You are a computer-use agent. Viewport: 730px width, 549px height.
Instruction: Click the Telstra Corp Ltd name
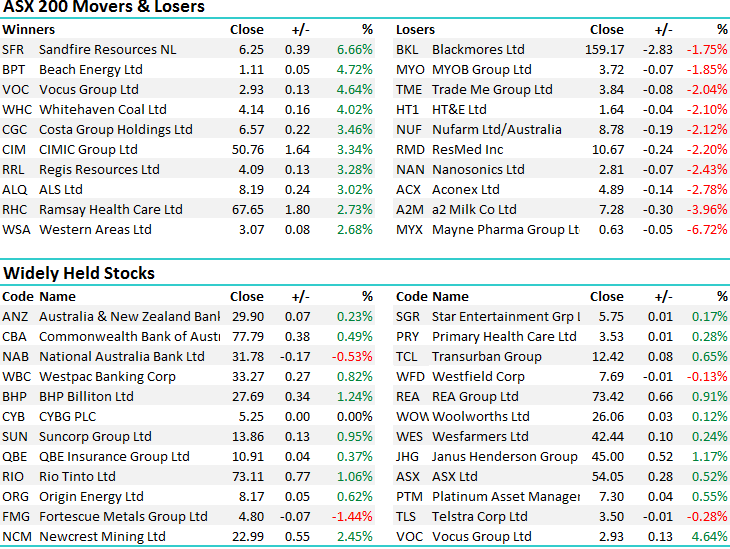point(480,517)
